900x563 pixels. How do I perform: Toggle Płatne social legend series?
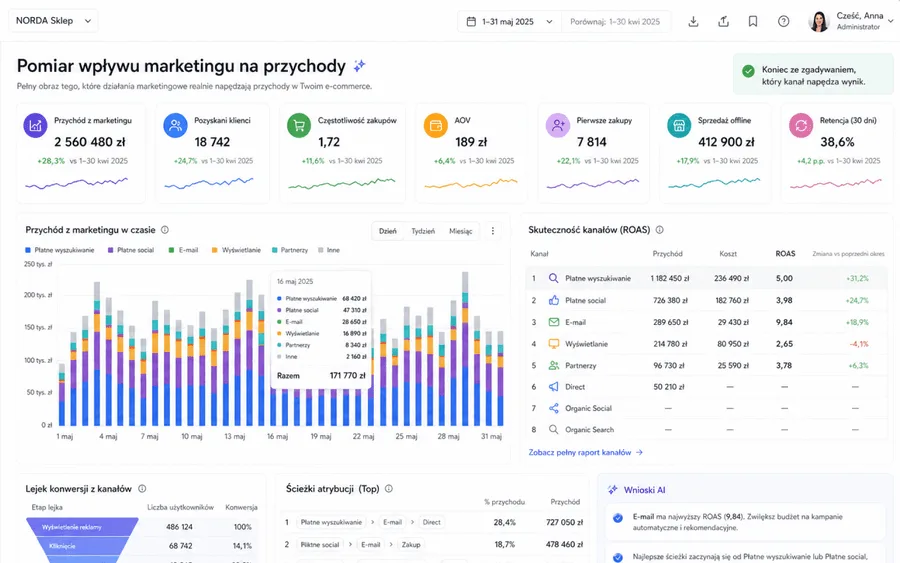131,250
